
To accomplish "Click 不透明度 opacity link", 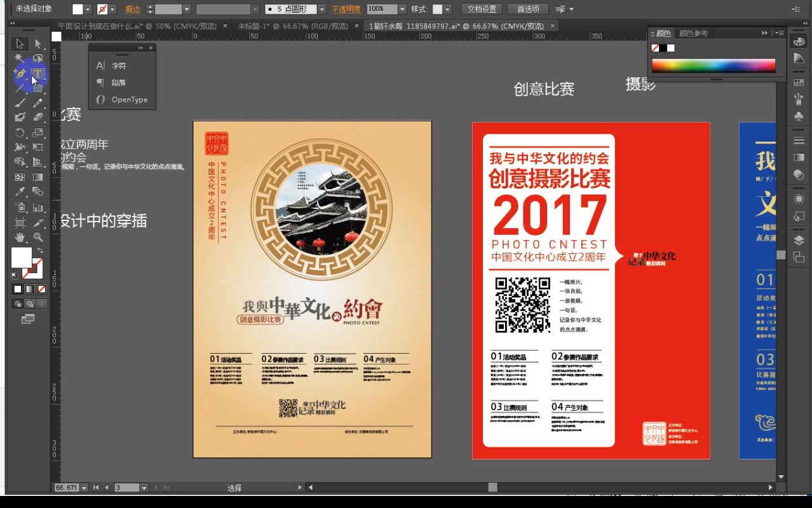I will coord(347,10).
